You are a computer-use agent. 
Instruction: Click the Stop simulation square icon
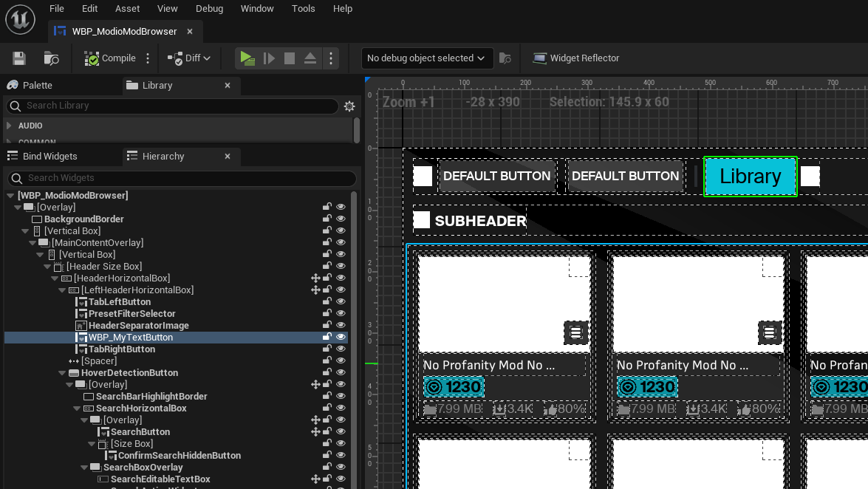click(x=289, y=58)
